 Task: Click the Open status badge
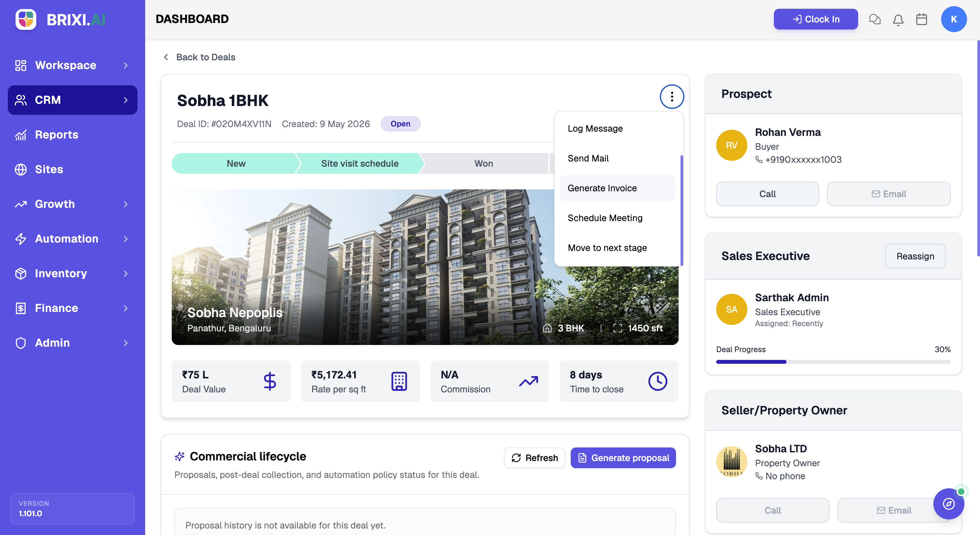click(x=400, y=124)
